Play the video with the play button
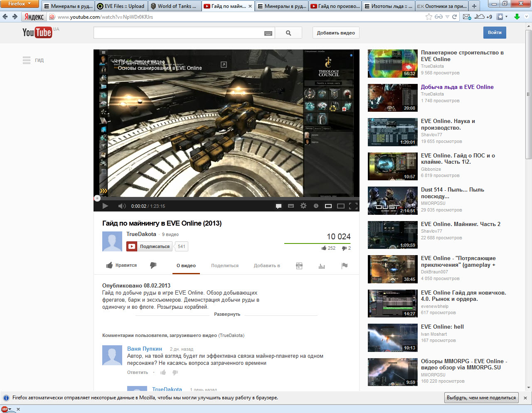 pos(105,206)
